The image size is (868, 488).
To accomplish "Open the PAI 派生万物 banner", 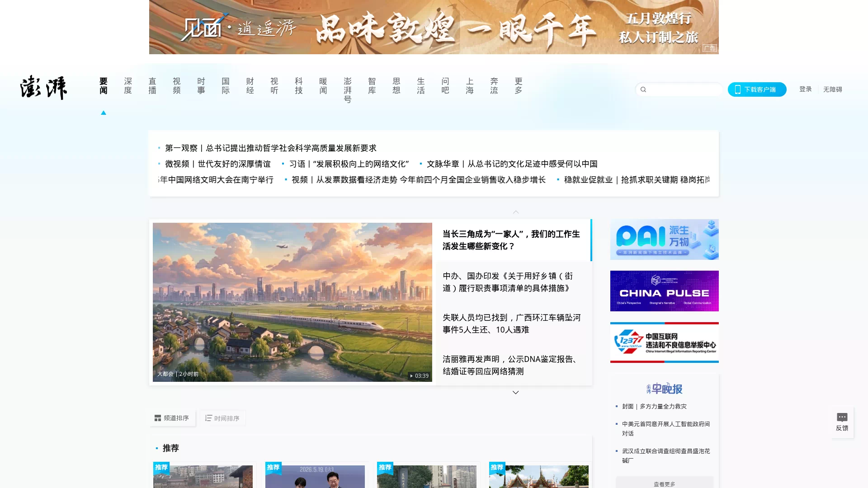I will coord(664,239).
